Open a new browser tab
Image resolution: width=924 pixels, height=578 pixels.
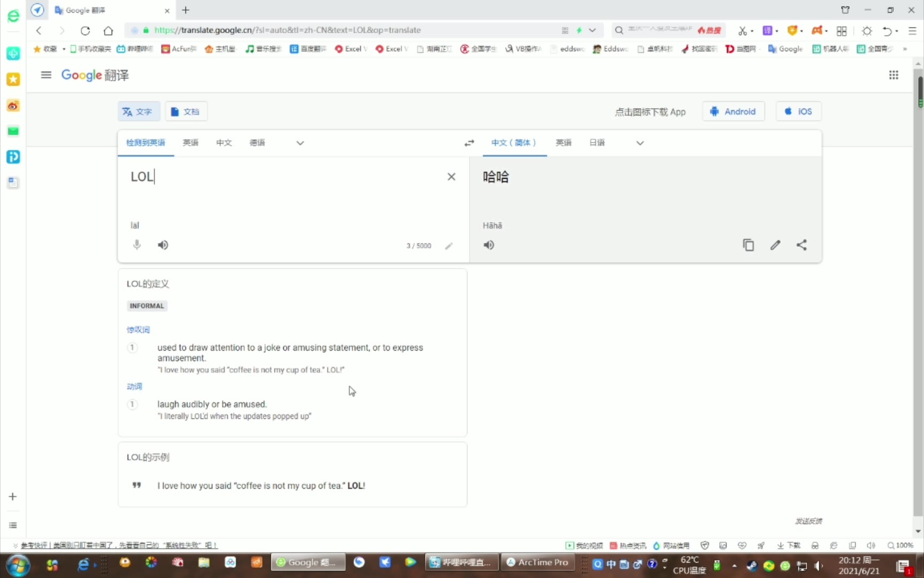pyautogui.click(x=186, y=10)
